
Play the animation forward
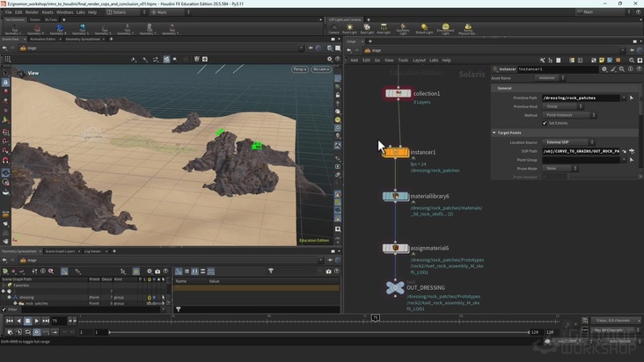point(36,321)
